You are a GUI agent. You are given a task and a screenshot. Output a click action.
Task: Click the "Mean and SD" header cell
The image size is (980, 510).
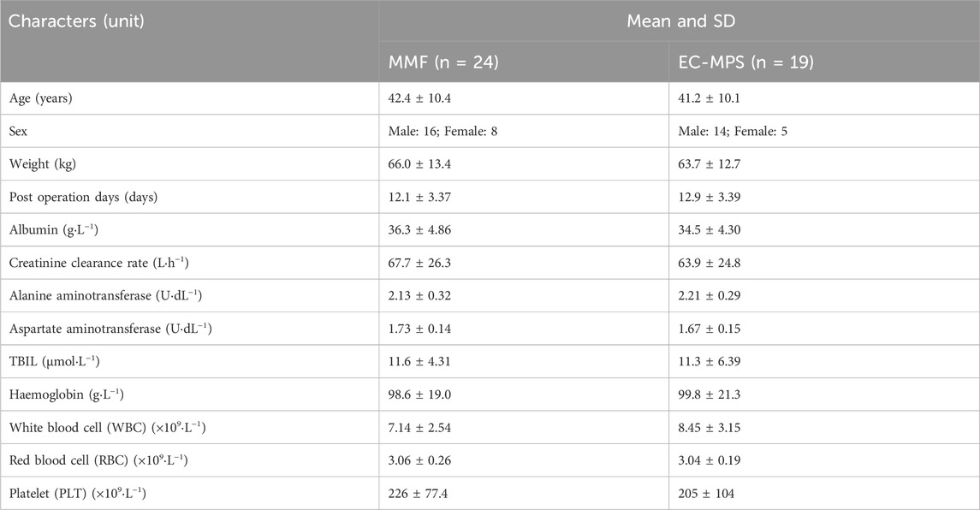[x=679, y=21]
